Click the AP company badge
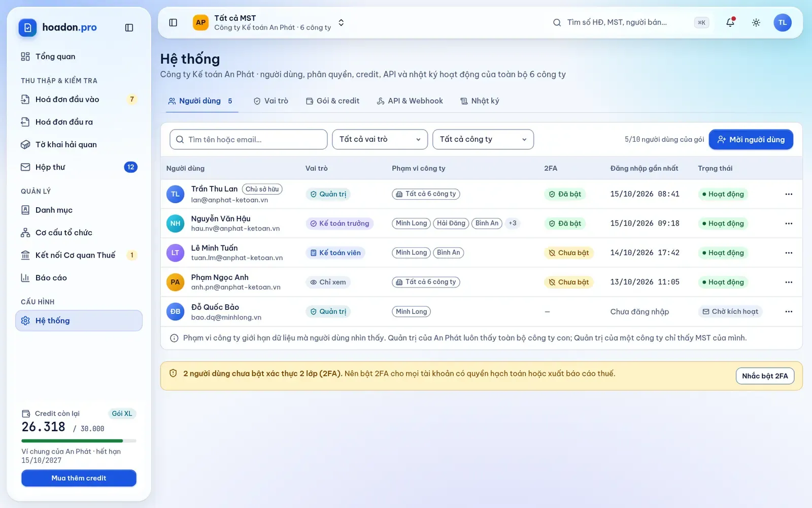The image size is (812, 508). pyautogui.click(x=201, y=22)
